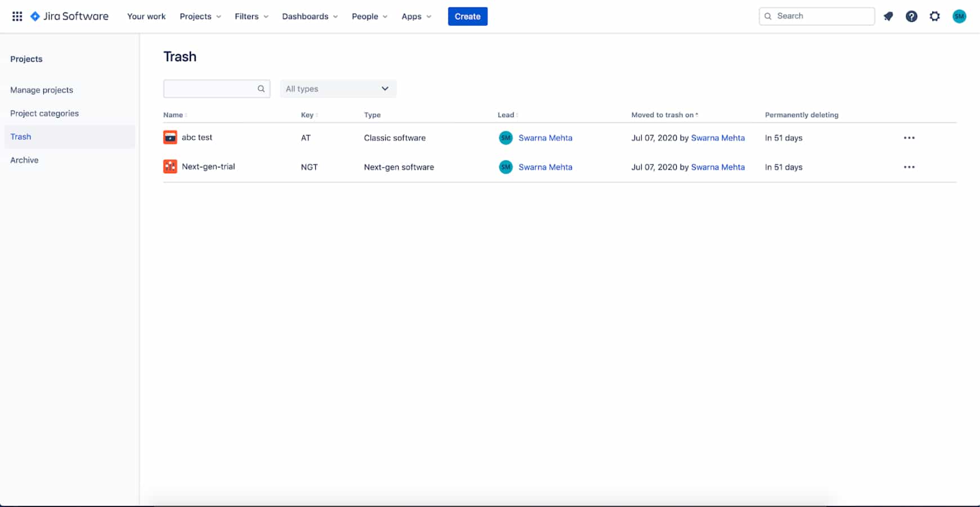Click the abc test project avatar
980x507 pixels.
tap(169, 137)
